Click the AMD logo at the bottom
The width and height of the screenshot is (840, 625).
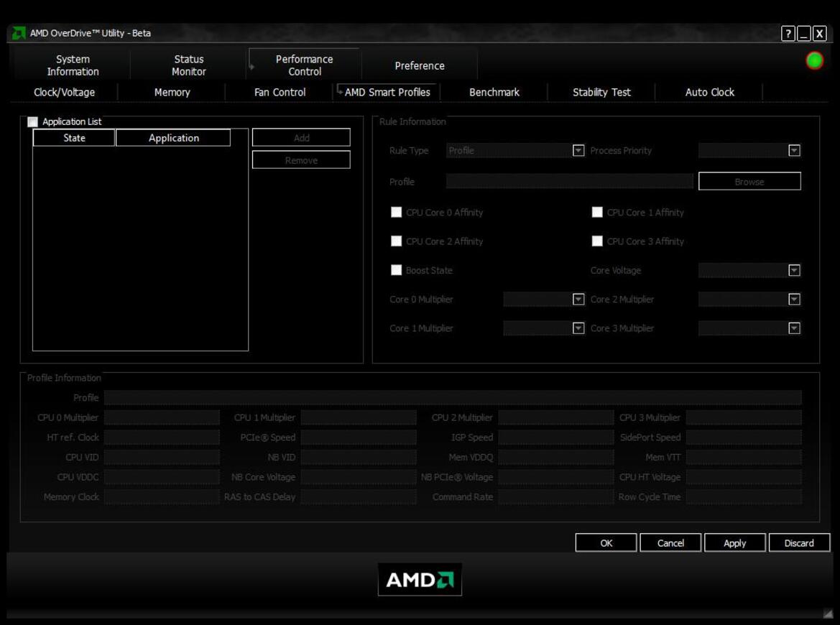tap(420, 580)
